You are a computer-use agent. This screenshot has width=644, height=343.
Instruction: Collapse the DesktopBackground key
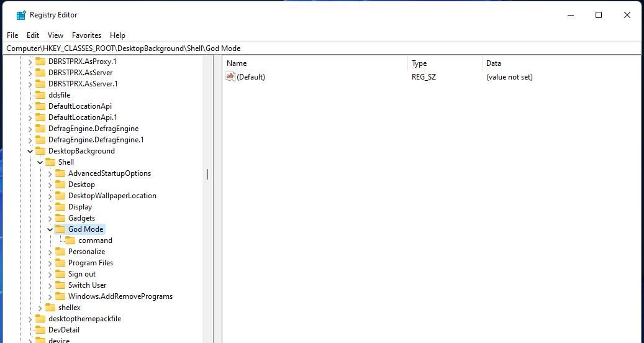coord(30,151)
